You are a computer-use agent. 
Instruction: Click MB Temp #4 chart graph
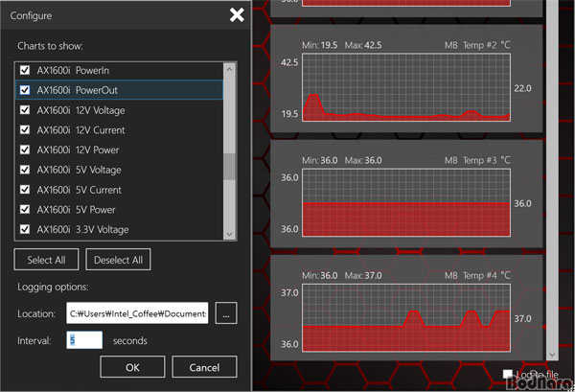[x=406, y=317]
